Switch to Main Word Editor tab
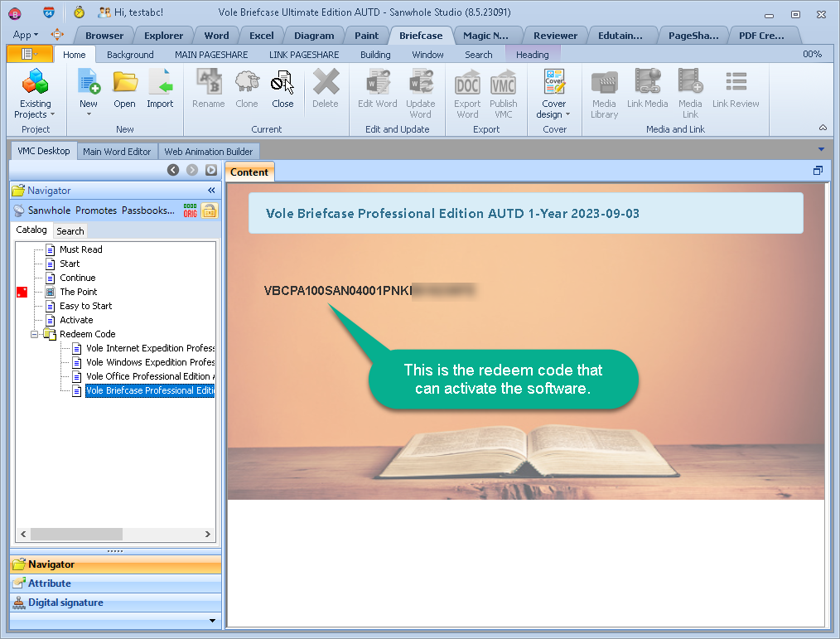This screenshot has width=840, height=639. click(117, 152)
